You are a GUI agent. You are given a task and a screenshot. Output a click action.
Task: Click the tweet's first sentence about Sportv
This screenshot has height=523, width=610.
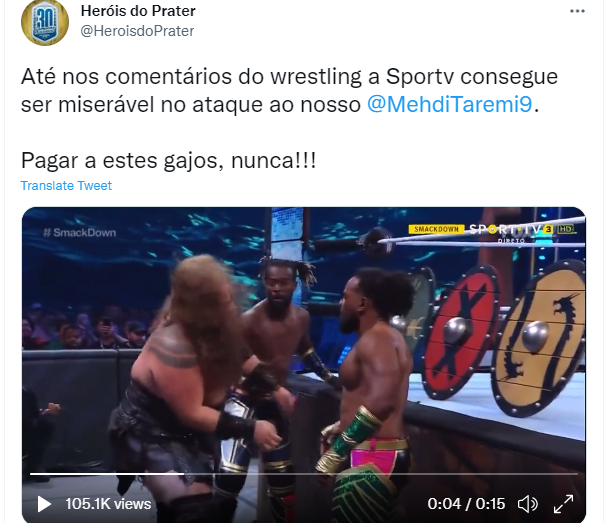[289, 90]
